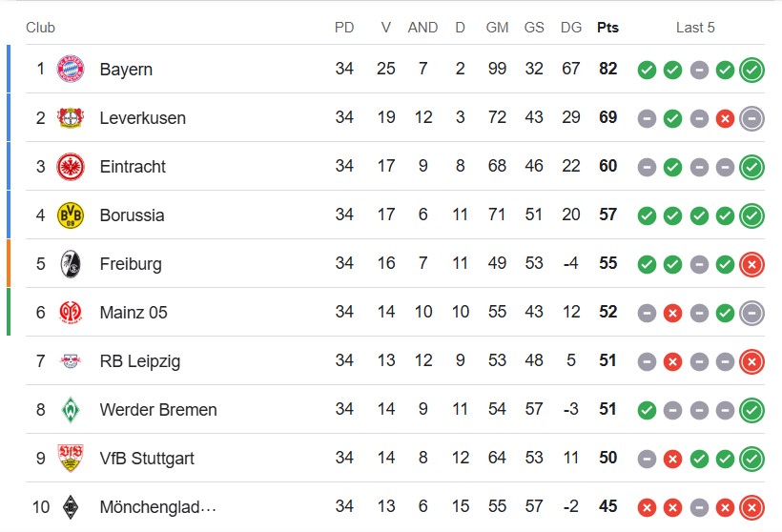The width and height of the screenshot is (782, 532).
Task: Open the Eintracht eagle crest icon
Action: point(71,167)
